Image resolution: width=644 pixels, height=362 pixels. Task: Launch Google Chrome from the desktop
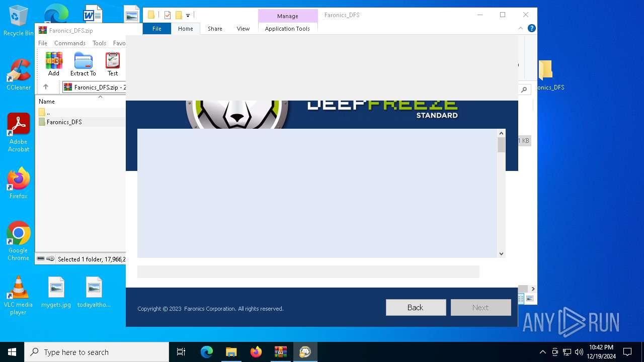(19, 241)
